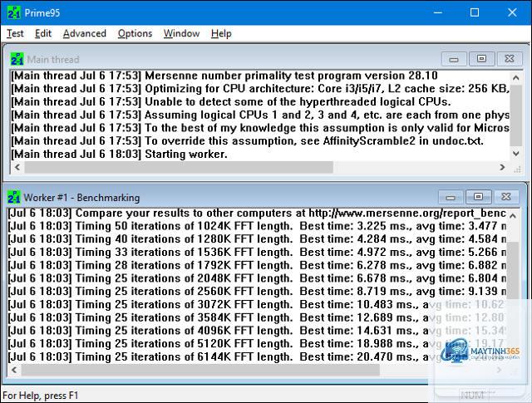Click the 1024K FFT length timing line
This screenshot has width=532, height=403.
point(257,226)
